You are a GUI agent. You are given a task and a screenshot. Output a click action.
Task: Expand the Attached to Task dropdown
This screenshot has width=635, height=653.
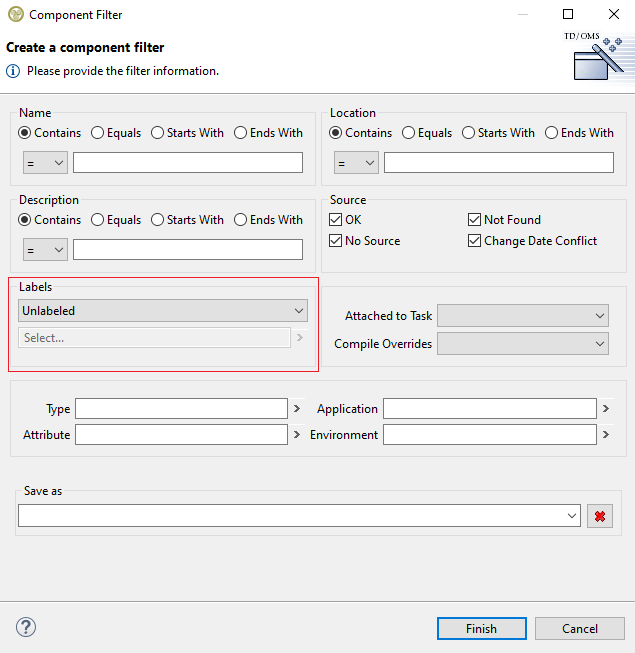522,316
